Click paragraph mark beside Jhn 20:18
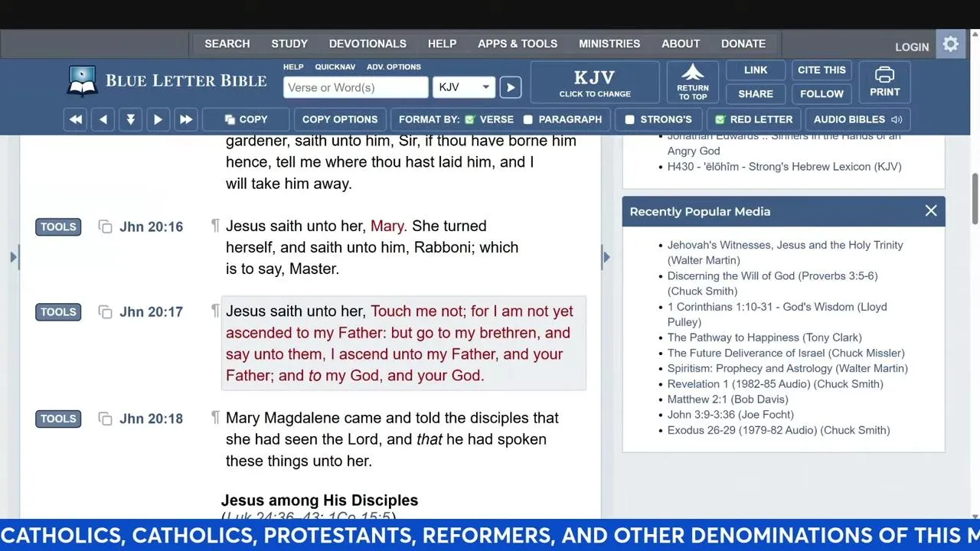Viewport: 980px width, 551px height. pyautogui.click(x=215, y=418)
